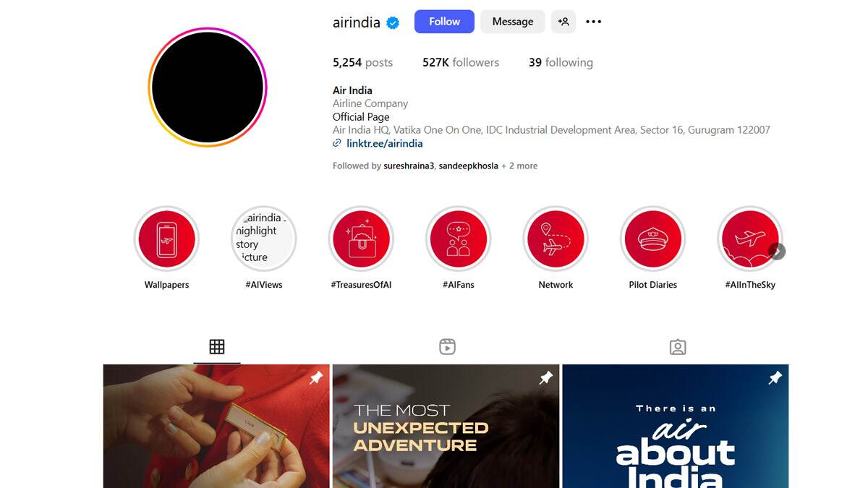The height and width of the screenshot is (488, 868).
Task: Switch to the tagged posts tab
Action: point(677,347)
